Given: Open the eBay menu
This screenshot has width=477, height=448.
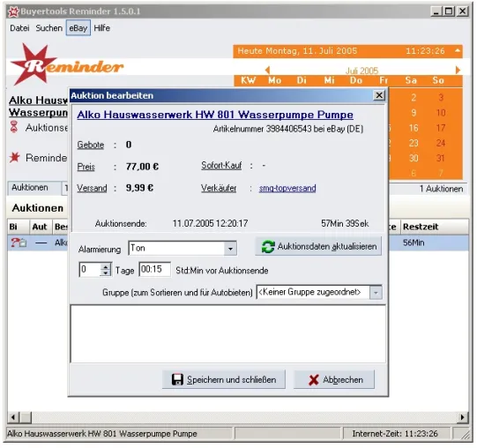Looking at the screenshot, I should point(78,28).
